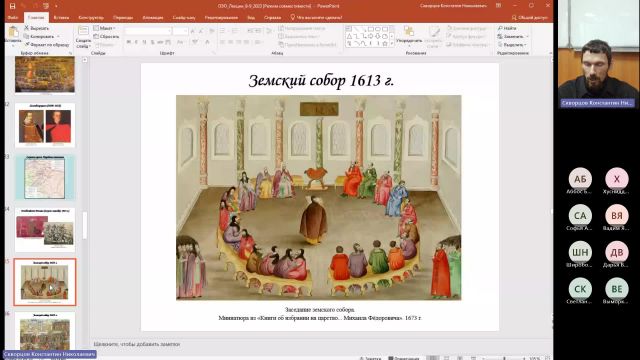Click the slide title Земский собор 1613 г.
Viewport: 640px width, 360px height.
(321, 80)
